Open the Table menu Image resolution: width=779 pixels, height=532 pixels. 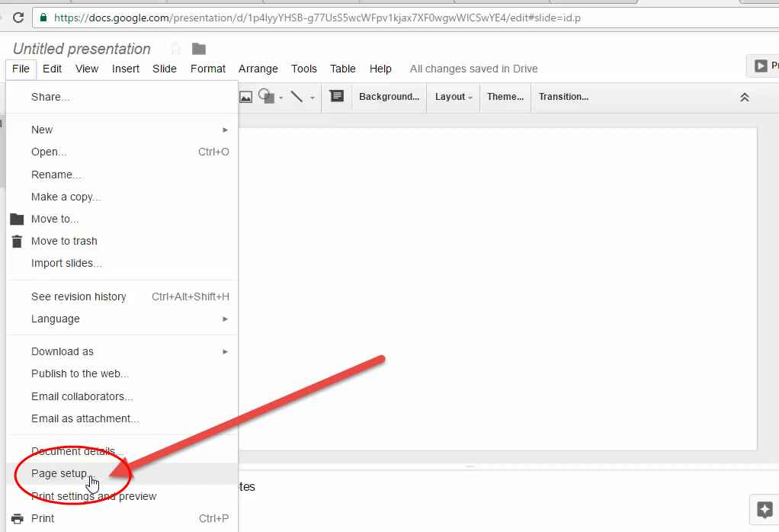342,69
